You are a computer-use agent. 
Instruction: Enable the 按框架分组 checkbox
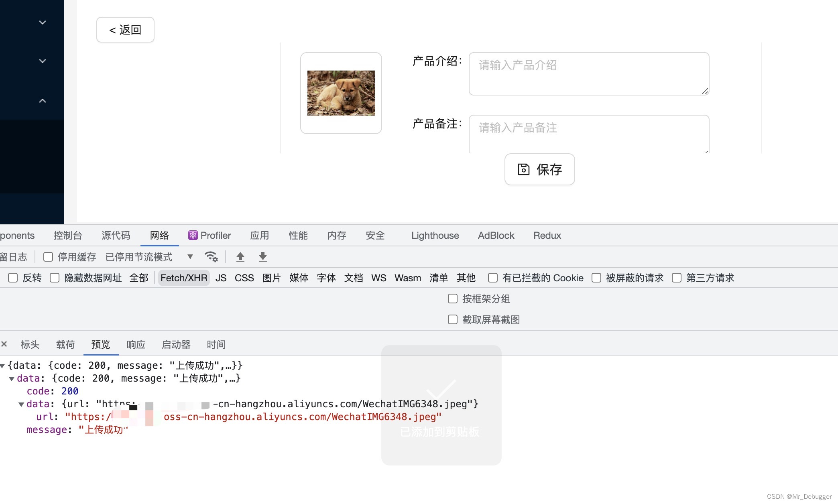point(453,299)
